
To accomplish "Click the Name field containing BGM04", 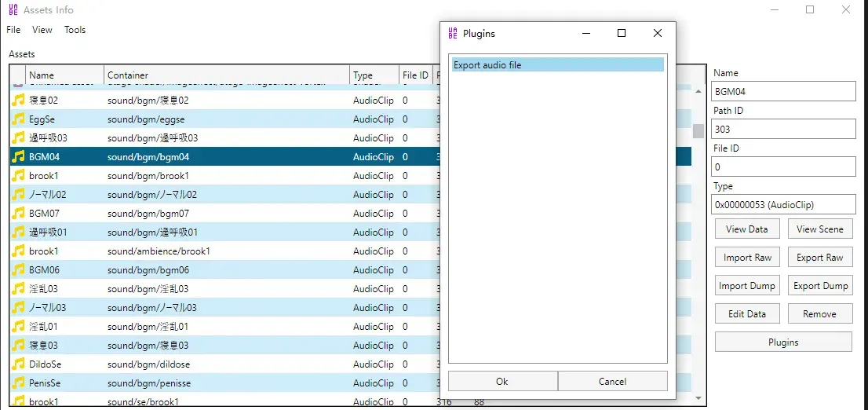I will [783, 91].
